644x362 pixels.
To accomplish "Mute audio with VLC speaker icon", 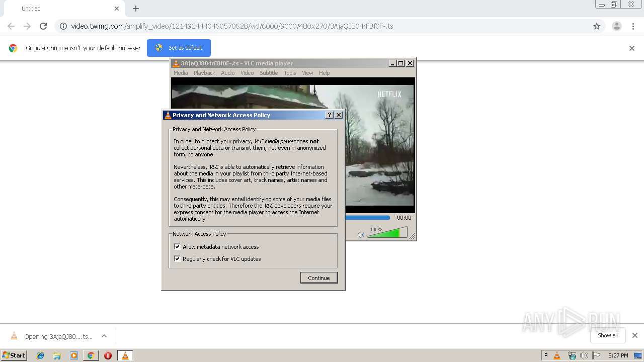I will coord(361,234).
